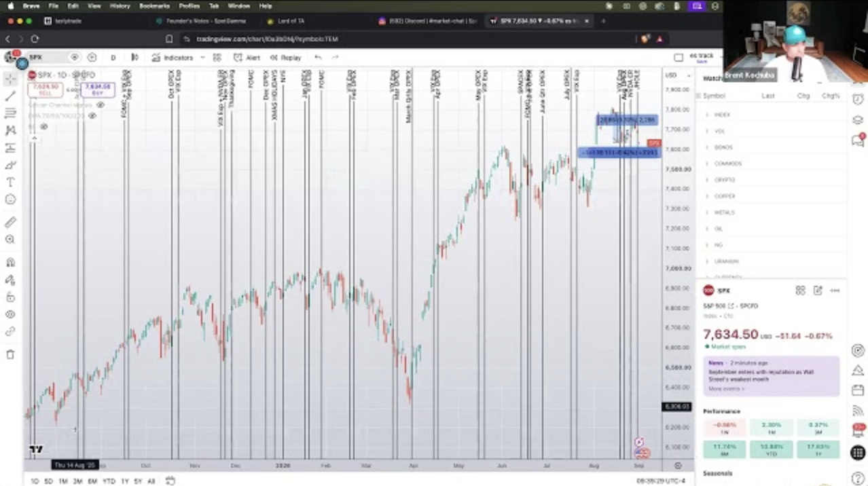Hide the EMA indicator with eye icon
868x486 pixels.
click(x=92, y=116)
